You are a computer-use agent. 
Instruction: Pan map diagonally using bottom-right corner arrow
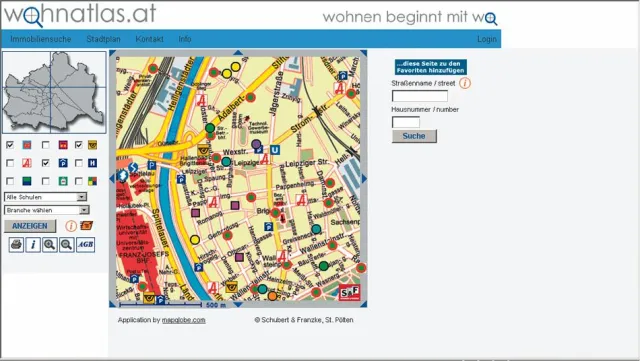(364, 304)
